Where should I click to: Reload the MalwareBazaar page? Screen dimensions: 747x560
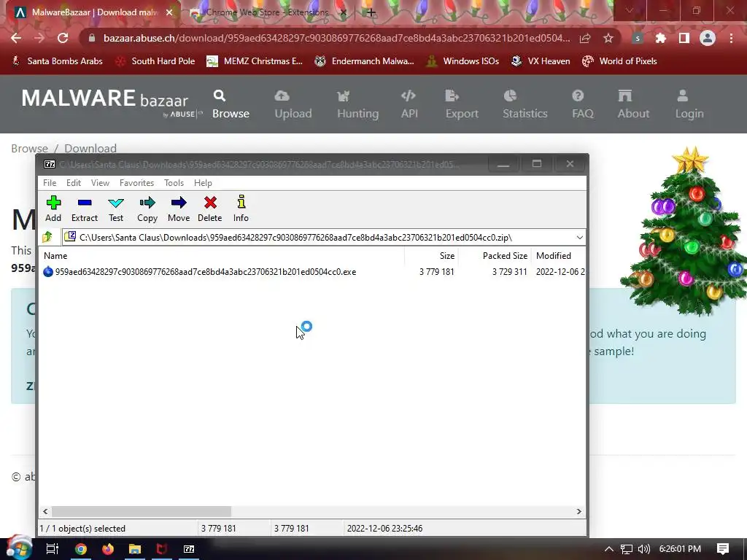(63, 38)
